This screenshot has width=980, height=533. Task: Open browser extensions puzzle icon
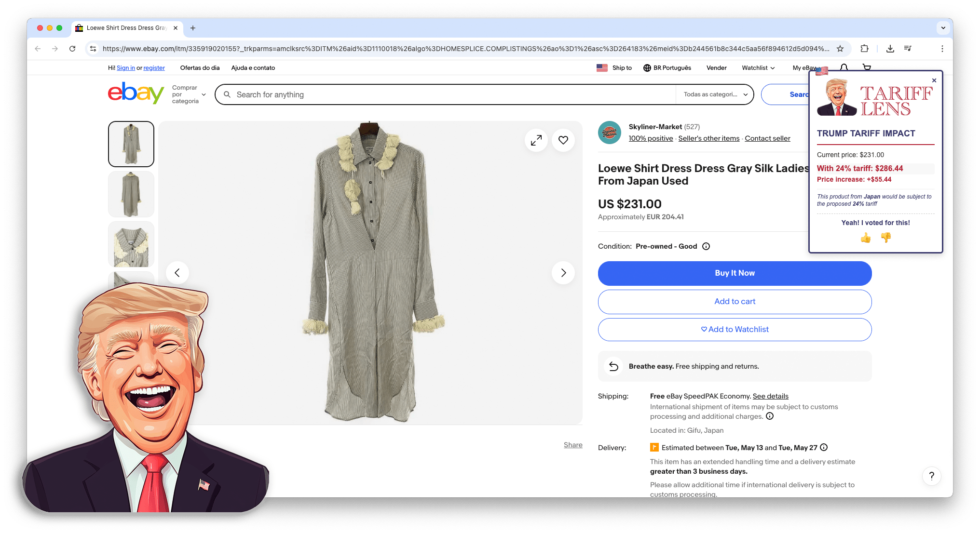[x=864, y=49]
